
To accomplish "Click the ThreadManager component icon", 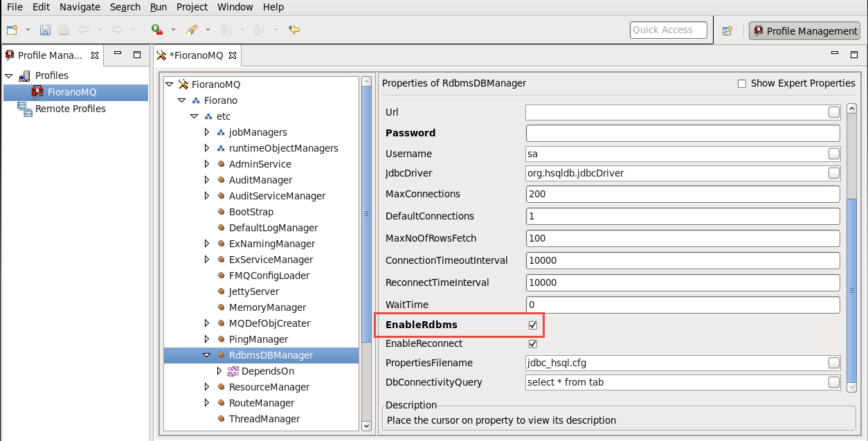I will tap(221, 419).
